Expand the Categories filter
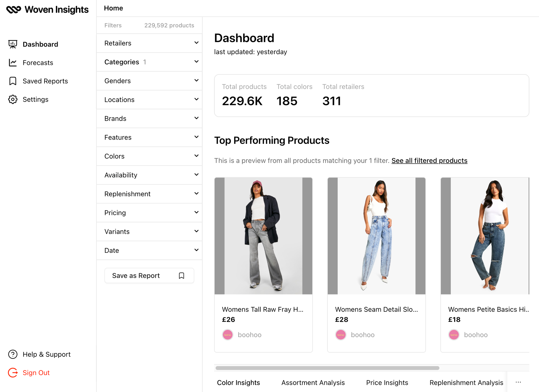 tap(149, 62)
